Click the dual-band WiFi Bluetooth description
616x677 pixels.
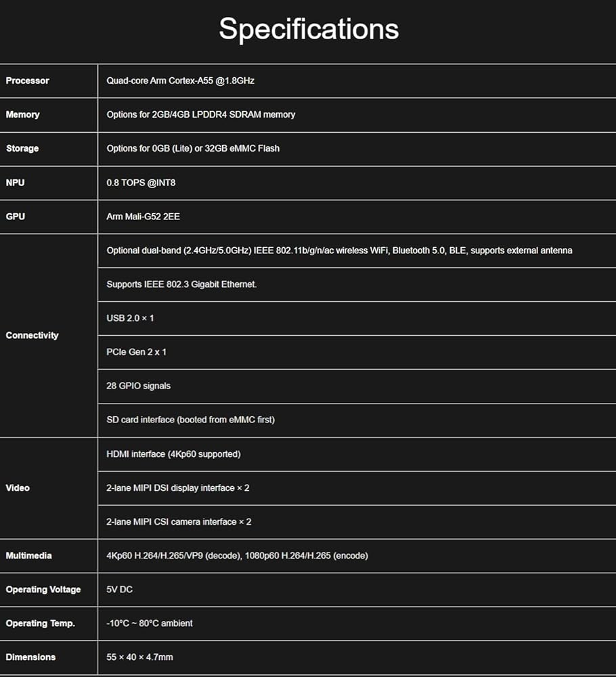pos(339,250)
